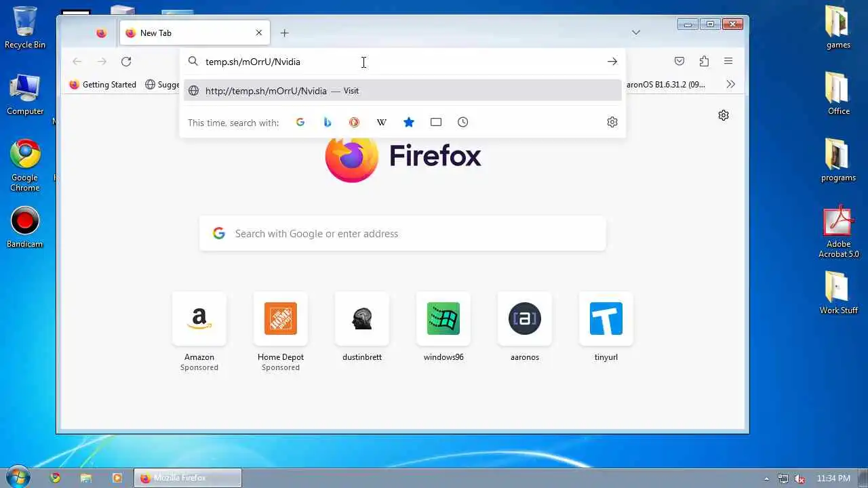868x488 pixels.
Task: Select the games folder on desktop
Action: [838, 27]
